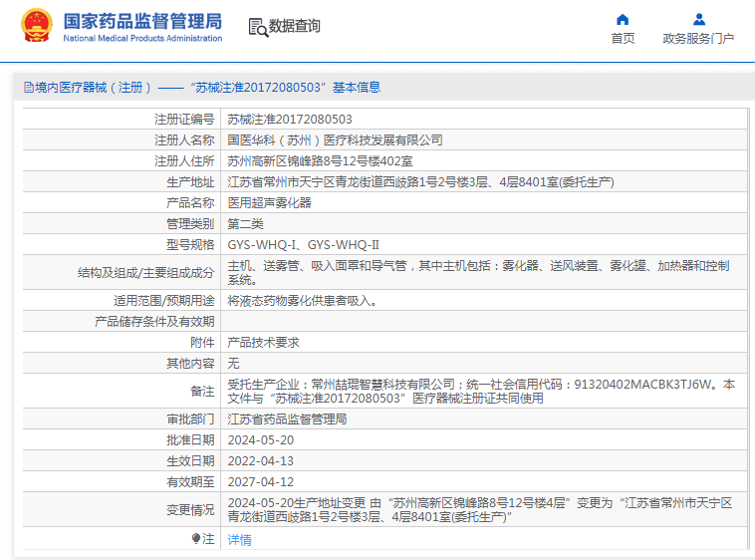This screenshot has width=755, height=560.
Task: Select expiry date 2027-04-12
Action: (x=261, y=481)
